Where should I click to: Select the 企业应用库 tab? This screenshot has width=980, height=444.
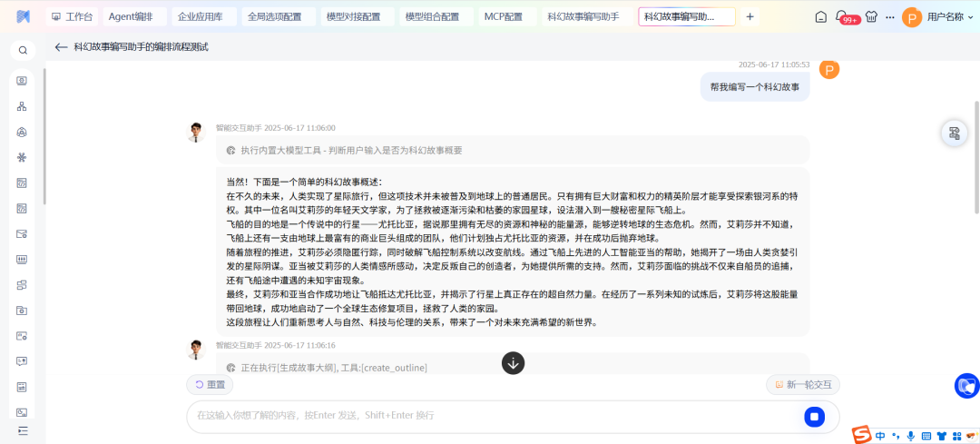pos(206,16)
